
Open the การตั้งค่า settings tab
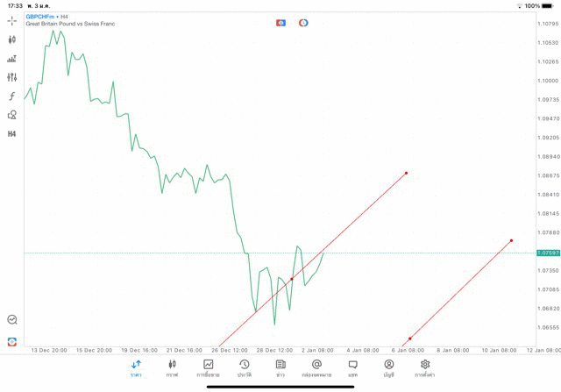425,368
